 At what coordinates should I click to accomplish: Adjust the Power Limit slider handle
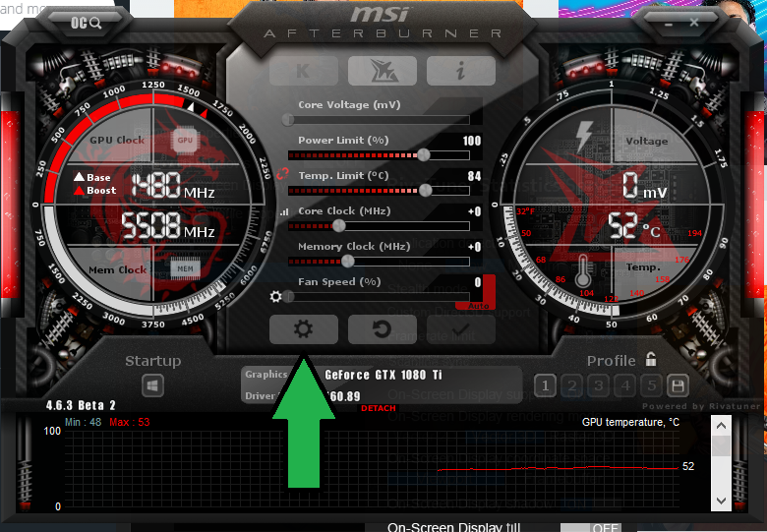tap(424, 155)
